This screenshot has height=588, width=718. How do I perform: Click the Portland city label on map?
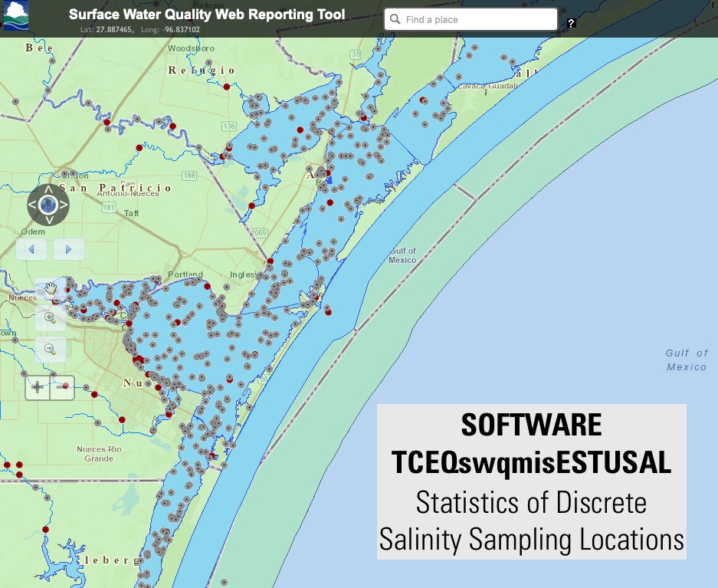tap(185, 274)
